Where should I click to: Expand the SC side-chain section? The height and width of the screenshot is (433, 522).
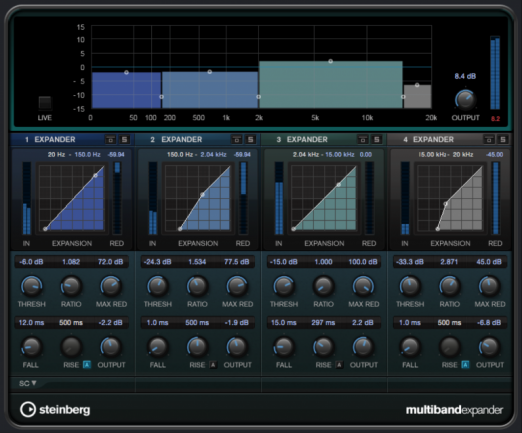pyautogui.click(x=27, y=383)
